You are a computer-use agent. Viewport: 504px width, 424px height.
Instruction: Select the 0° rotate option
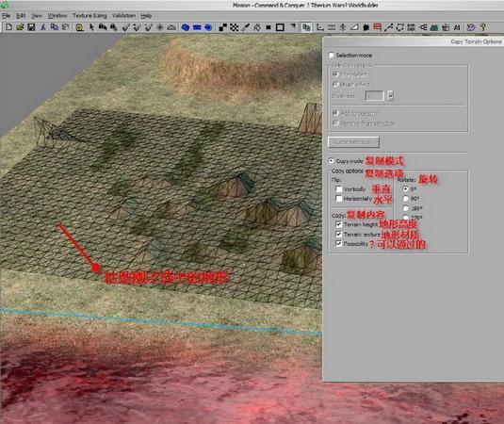point(406,188)
